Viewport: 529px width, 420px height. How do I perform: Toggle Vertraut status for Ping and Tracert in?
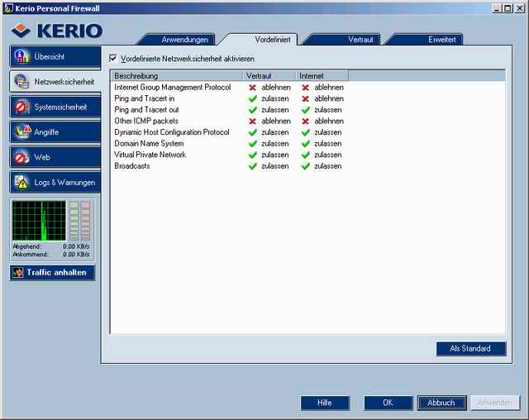coord(252,98)
